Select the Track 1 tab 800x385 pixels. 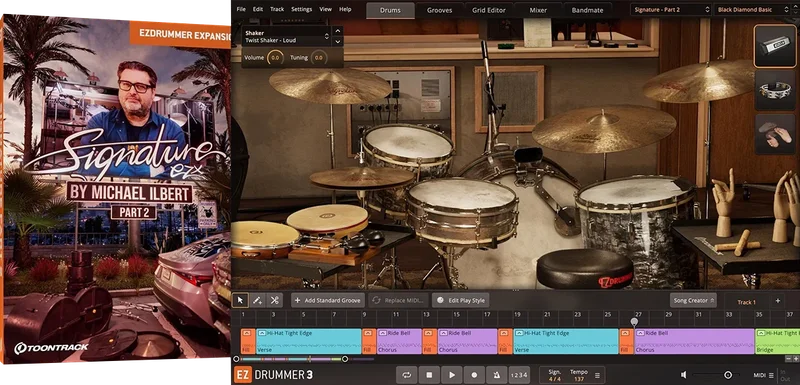tap(746, 302)
